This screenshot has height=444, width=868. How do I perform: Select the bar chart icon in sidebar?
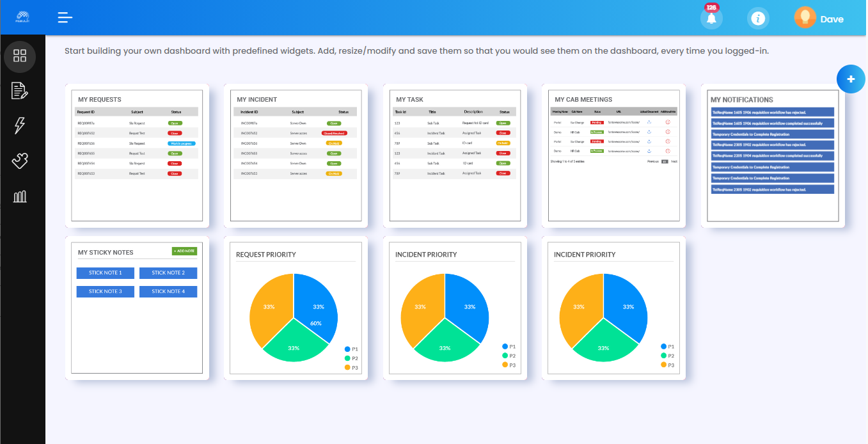pos(20,196)
